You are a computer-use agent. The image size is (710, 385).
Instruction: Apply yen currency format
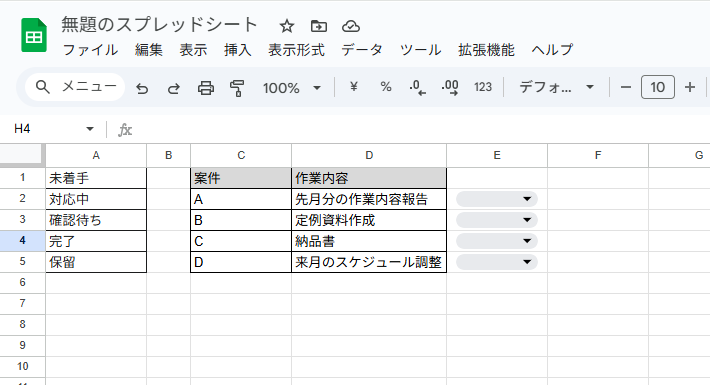354,87
